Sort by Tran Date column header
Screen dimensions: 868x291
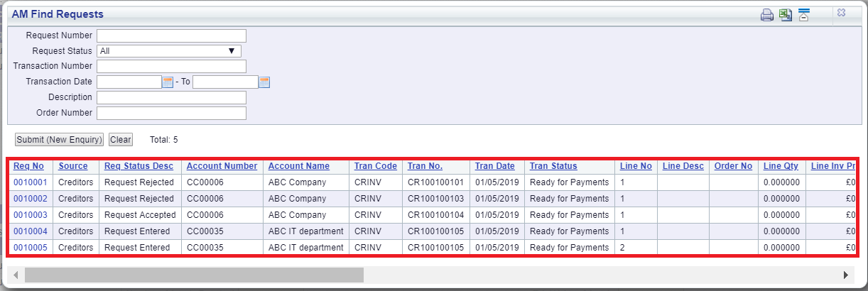point(495,166)
